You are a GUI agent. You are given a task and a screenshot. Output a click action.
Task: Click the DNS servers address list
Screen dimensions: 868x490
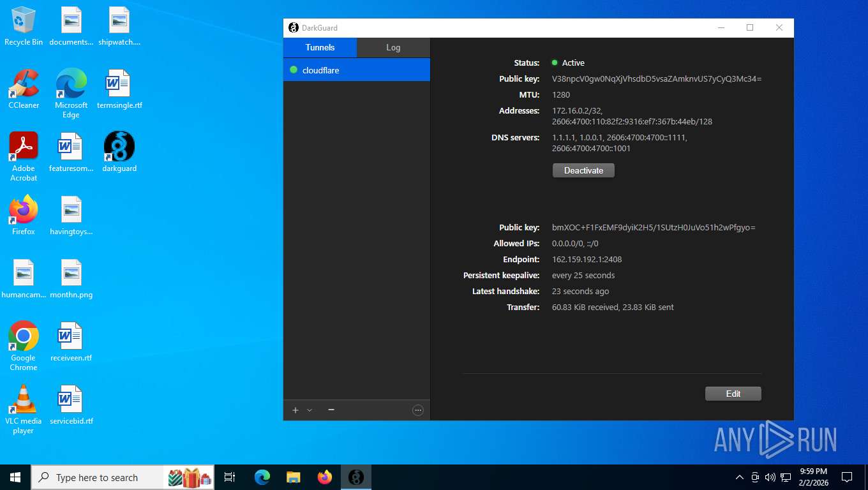[620, 143]
